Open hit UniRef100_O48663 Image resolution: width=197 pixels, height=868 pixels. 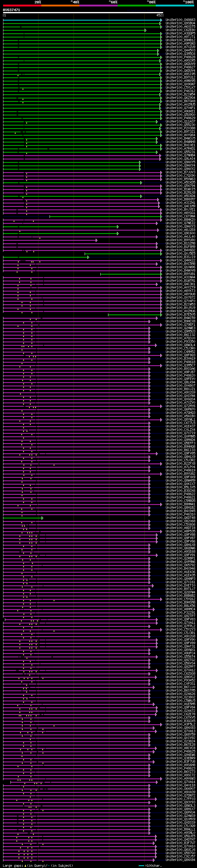[180, 20]
